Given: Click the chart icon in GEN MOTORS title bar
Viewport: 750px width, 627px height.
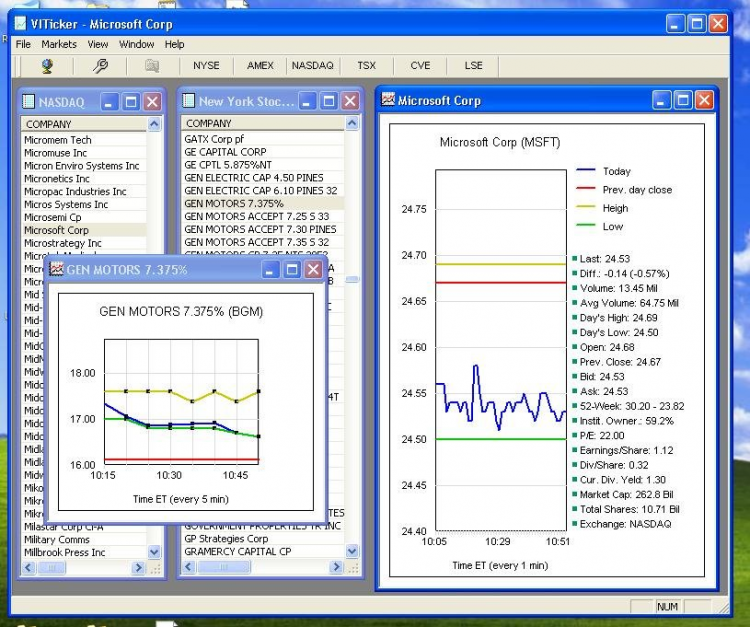Looking at the screenshot, I should (x=57, y=270).
